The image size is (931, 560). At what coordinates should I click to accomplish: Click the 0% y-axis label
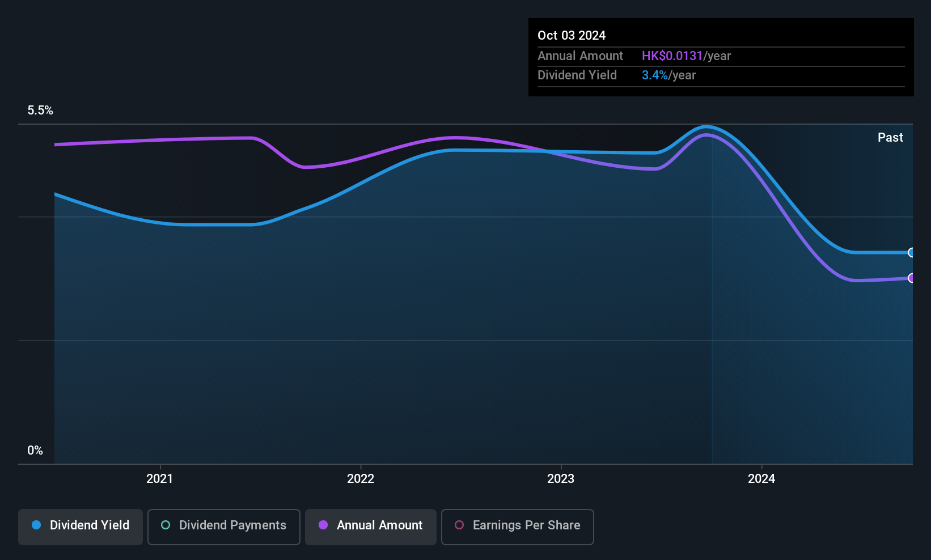pyautogui.click(x=35, y=450)
